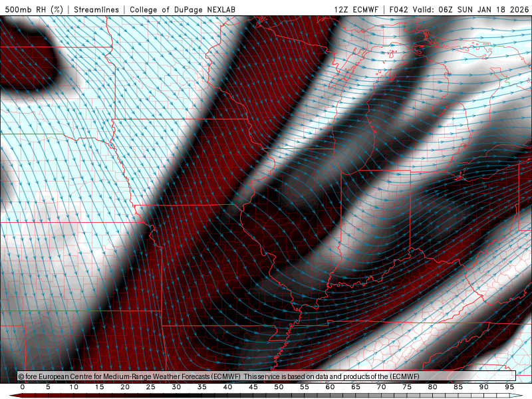
Task: Click the '70' label on color scale
Action: [x=381, y=387]
